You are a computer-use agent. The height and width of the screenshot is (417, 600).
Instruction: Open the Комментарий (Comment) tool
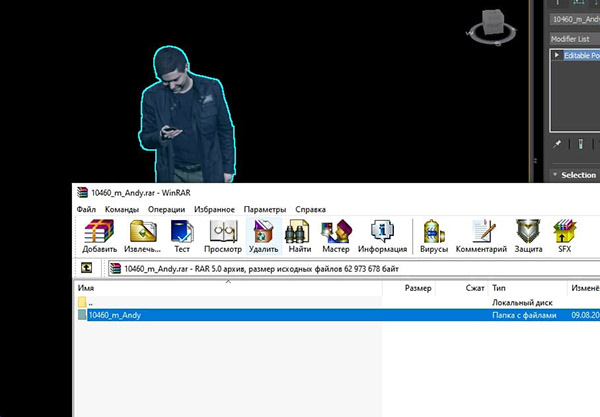(480, 234)
